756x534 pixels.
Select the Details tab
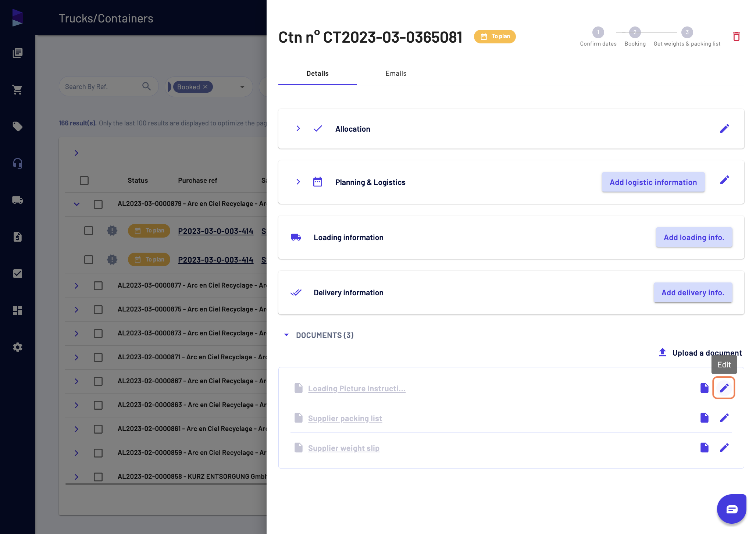point(318,74)
